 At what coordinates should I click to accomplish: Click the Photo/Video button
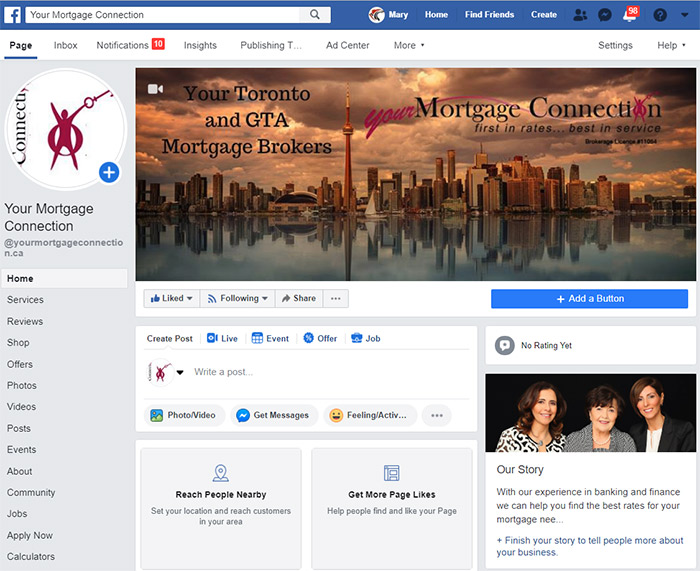184,415
